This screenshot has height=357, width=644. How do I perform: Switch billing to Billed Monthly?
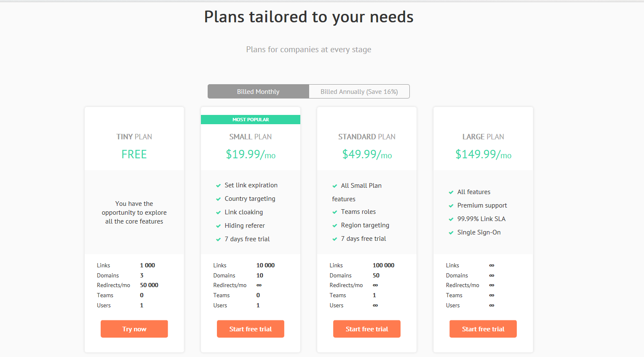(258, 91)
